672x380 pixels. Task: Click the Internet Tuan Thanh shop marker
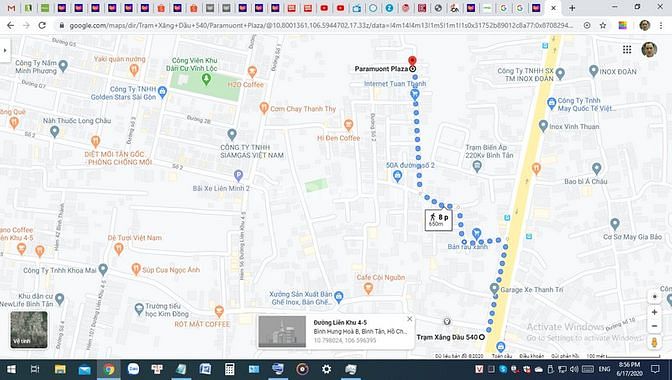415,94
